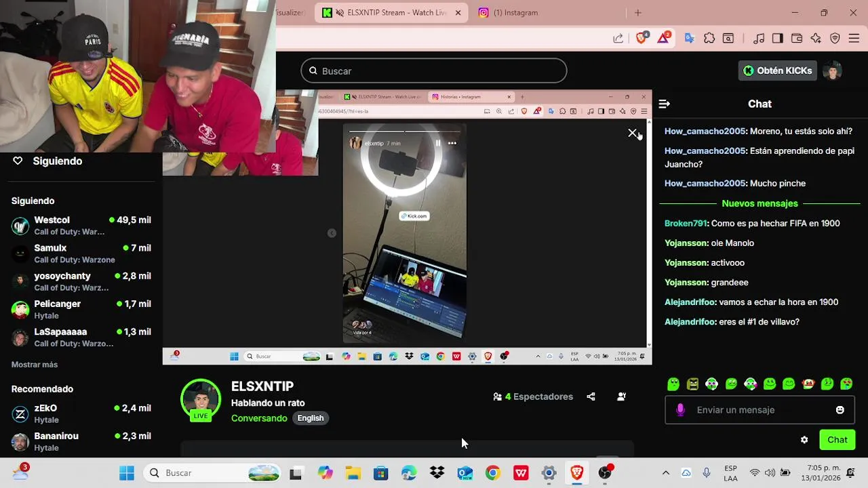868x488 pixels.
Task: Focus the Kick Buscar search field
Action: (434, 70)
